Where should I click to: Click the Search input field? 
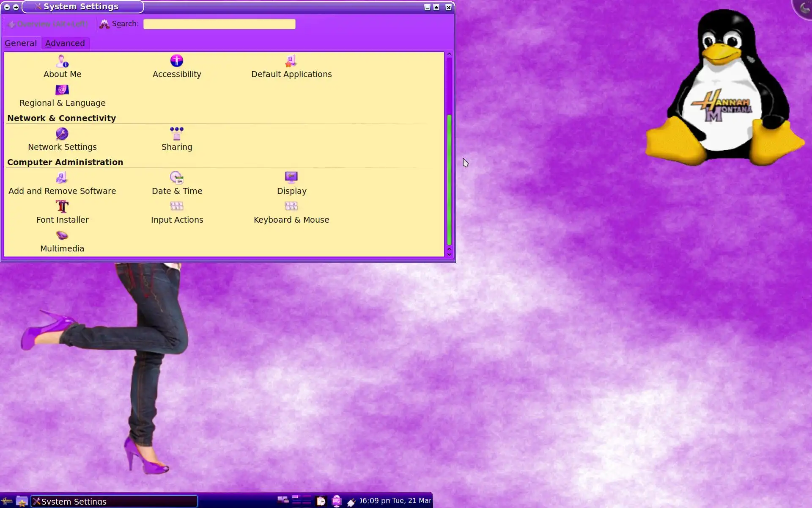click(219, 24)
